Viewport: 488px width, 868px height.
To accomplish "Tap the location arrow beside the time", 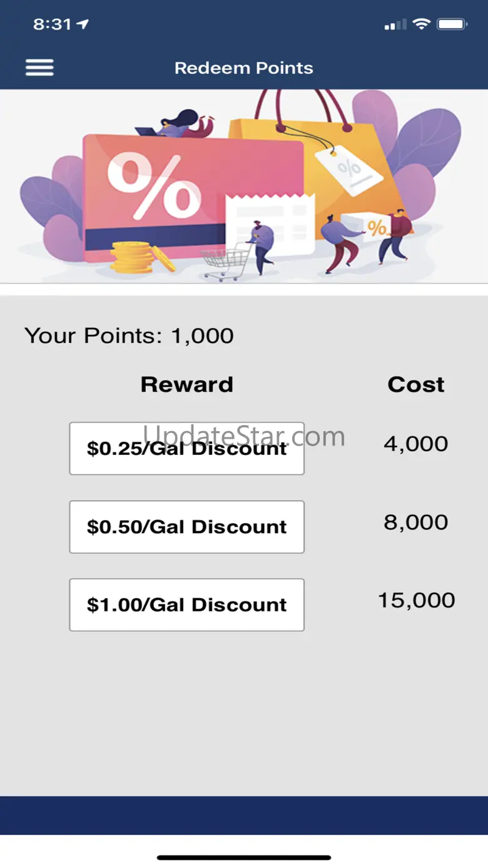I will [x=83, y=24].
